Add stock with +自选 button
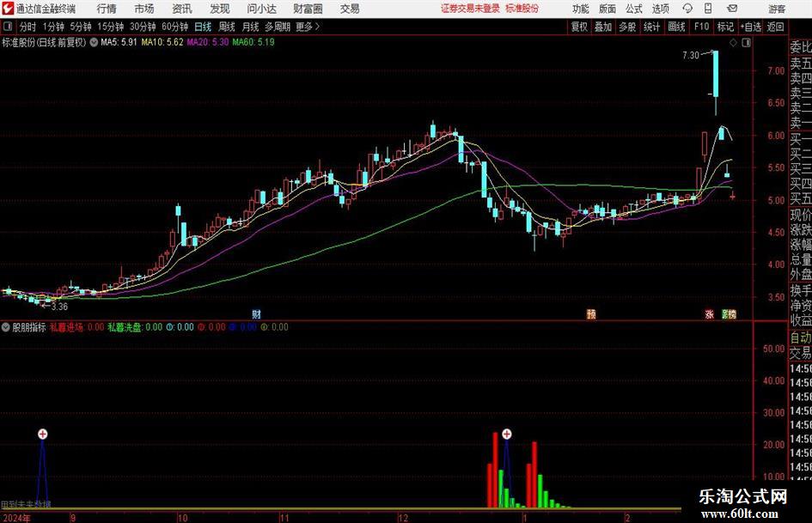 (x=750, y=27)
